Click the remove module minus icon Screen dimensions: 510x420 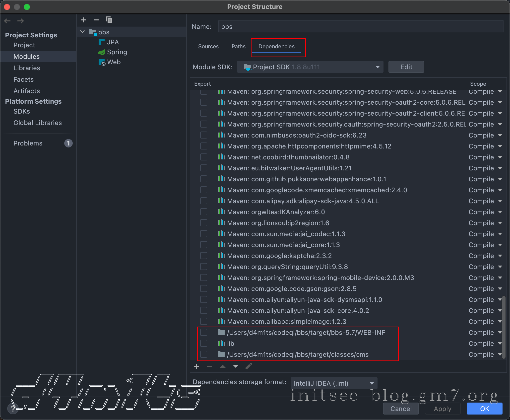pos(96,20)
